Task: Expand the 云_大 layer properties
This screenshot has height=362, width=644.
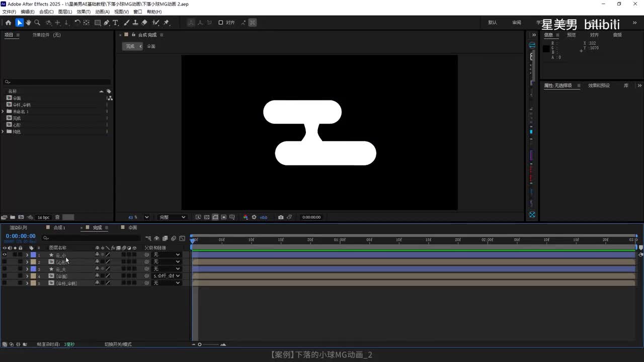Action: (x=27, y=269)
